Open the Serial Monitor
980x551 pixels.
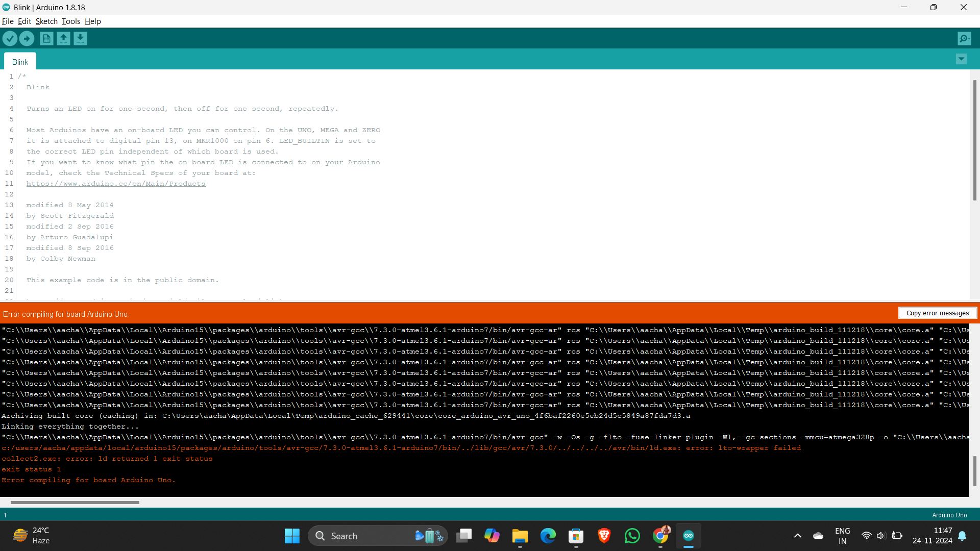(964, 38)
